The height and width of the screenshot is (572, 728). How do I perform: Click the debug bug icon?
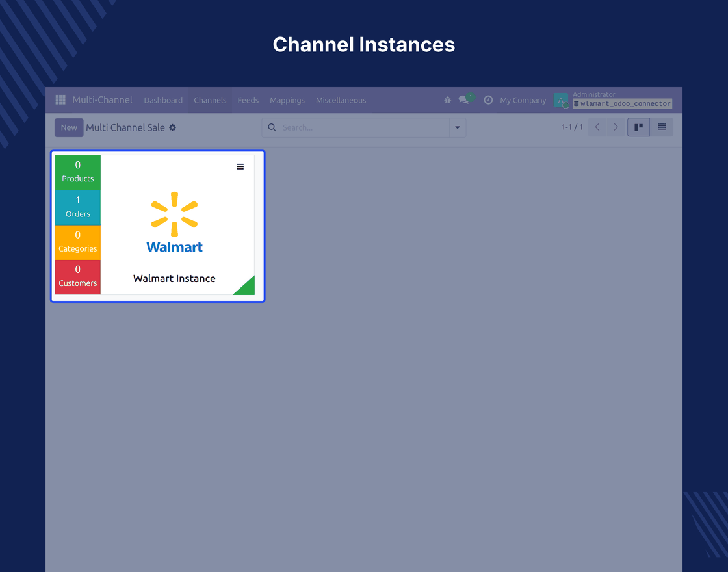click(x=448, y=100)
